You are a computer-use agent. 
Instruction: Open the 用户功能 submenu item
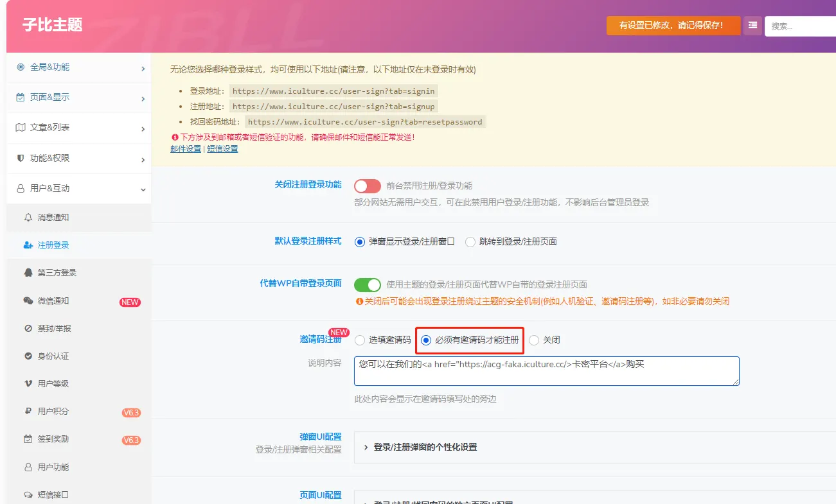79,467
